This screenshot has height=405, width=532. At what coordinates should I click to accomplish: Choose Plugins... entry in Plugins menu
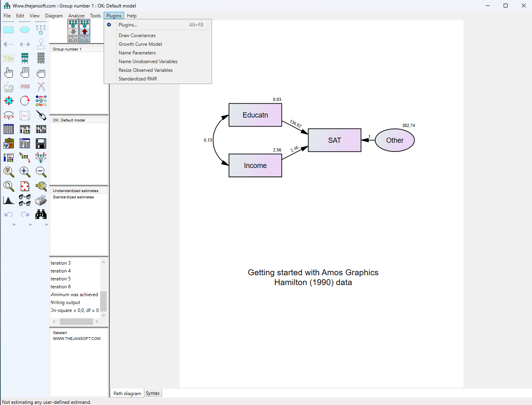158,25
